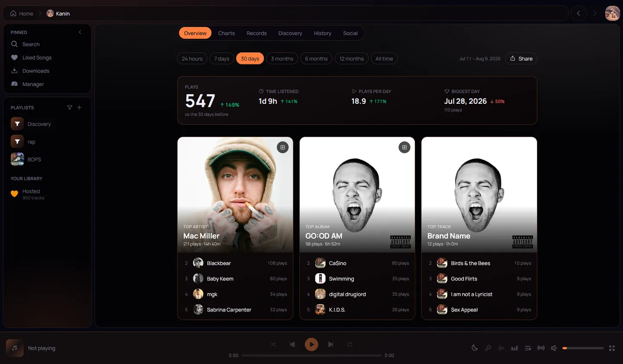Navigate back with the left arrow

click(x=578, y=13)
